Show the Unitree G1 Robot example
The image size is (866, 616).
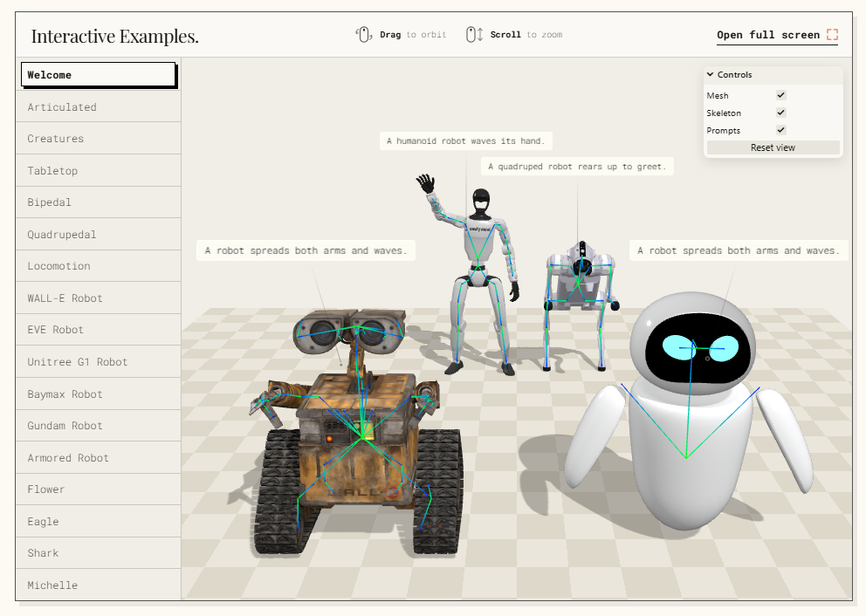pos(99,361)
